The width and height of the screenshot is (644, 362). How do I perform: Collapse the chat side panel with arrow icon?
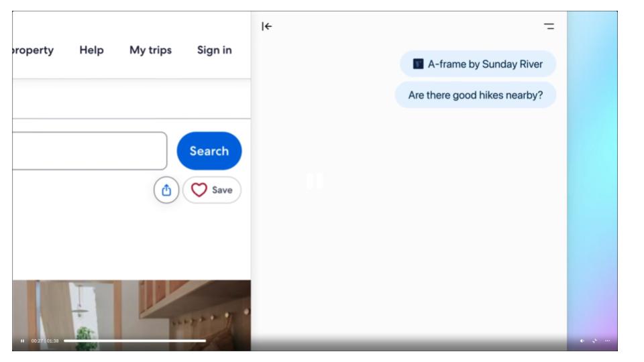[267, 26]
